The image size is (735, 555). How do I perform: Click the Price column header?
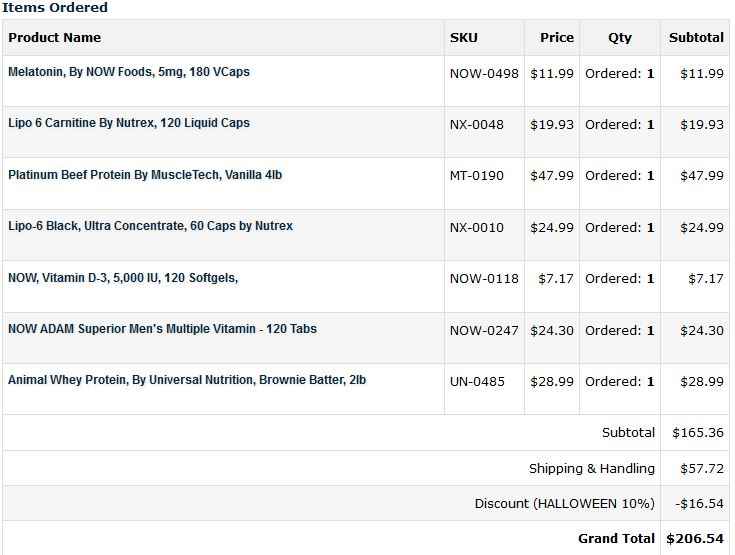click(x=557, y=38)
